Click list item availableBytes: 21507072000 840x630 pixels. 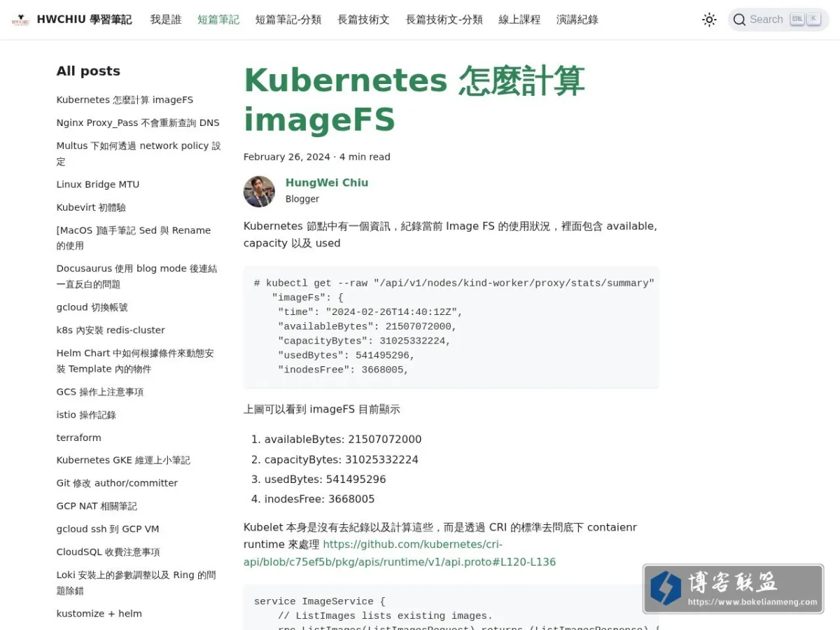pyautogui.click(x=343, y=440)
